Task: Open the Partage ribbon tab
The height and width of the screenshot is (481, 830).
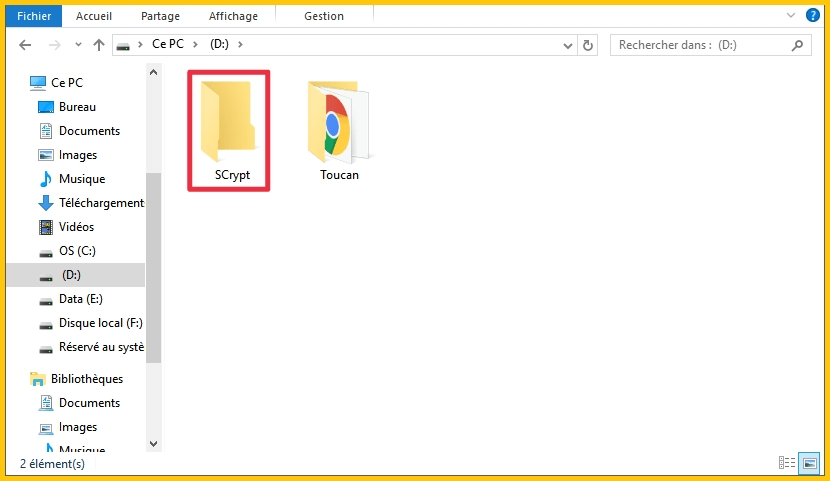Action: coord(160,16)
